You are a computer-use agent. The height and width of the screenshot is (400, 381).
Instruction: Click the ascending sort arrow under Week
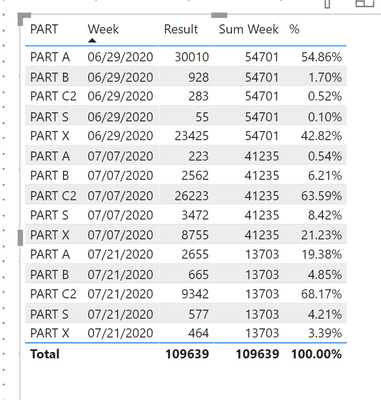click(92, 41)
